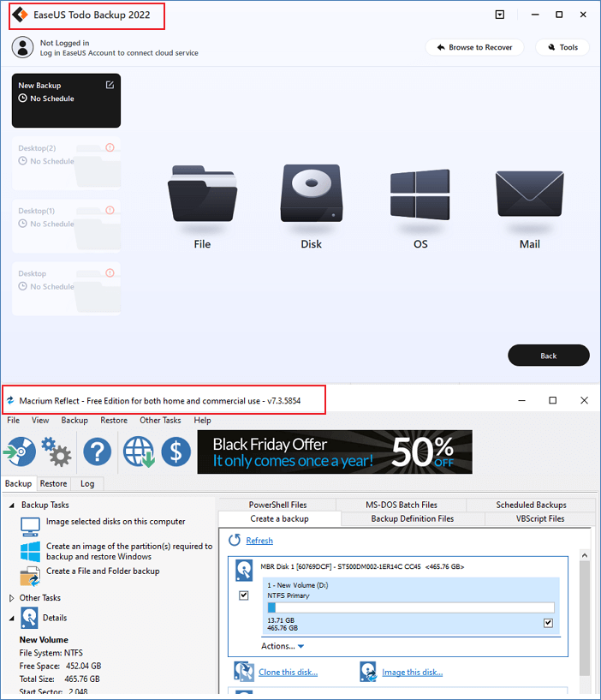Choose Mail backup icon
601x700 pixels.
coord(530,194)
